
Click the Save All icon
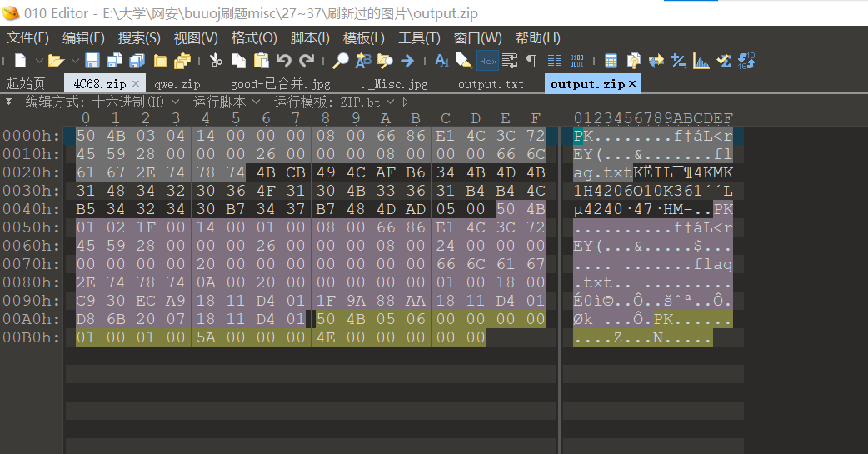click(x=137, y=60)
